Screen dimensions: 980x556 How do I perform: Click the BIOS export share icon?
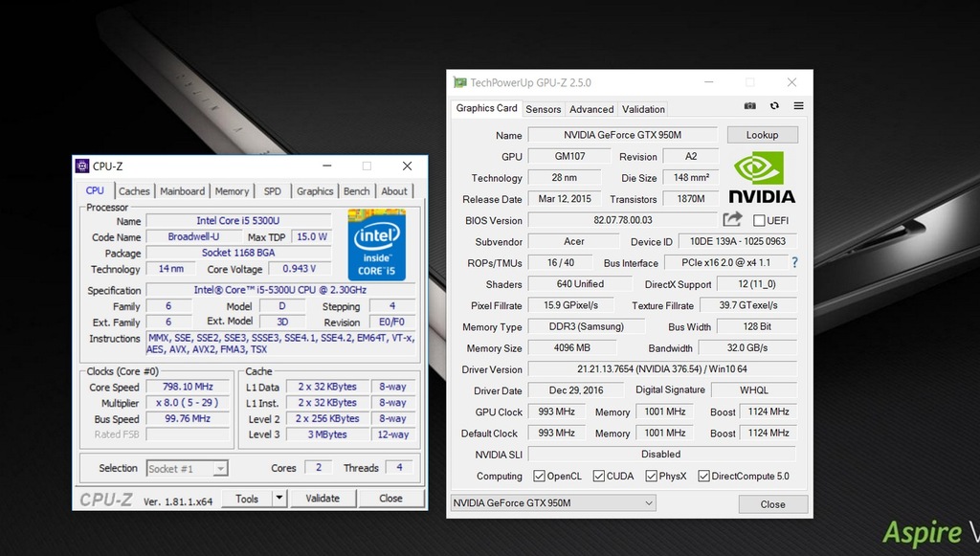733,220
